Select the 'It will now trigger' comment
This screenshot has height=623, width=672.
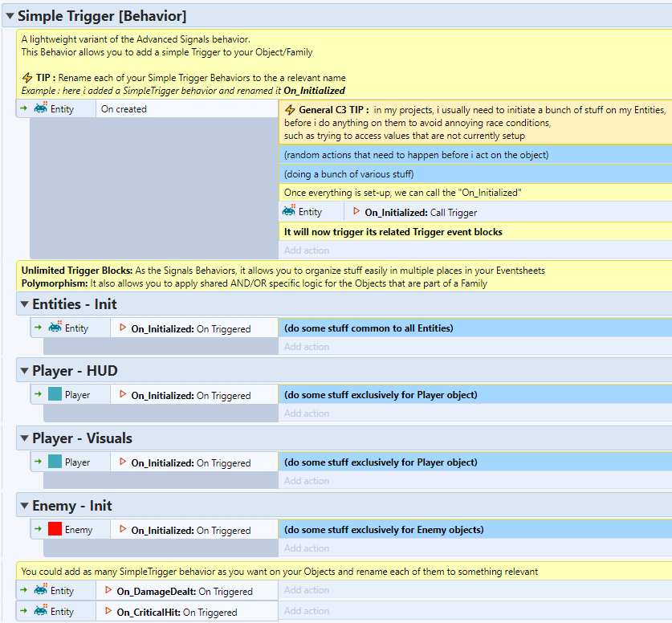[475, 232]
